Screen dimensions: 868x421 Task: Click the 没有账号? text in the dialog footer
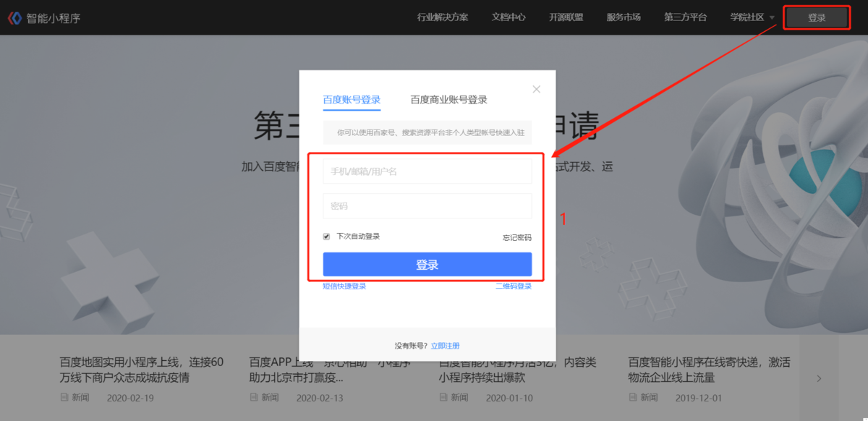[412, 346]
